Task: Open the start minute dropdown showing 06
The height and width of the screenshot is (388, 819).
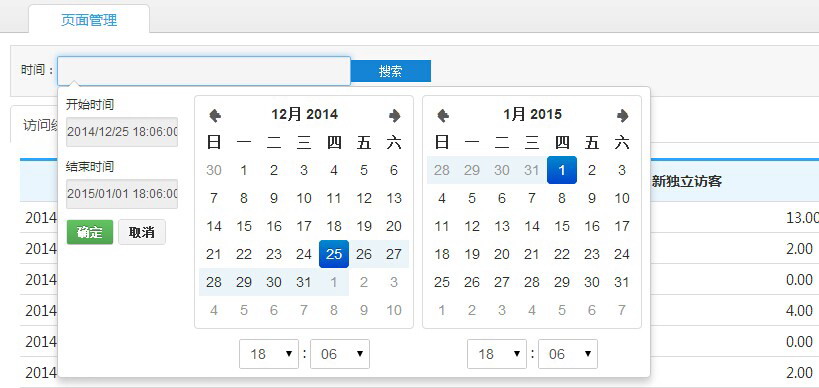Action: point(340,354)
